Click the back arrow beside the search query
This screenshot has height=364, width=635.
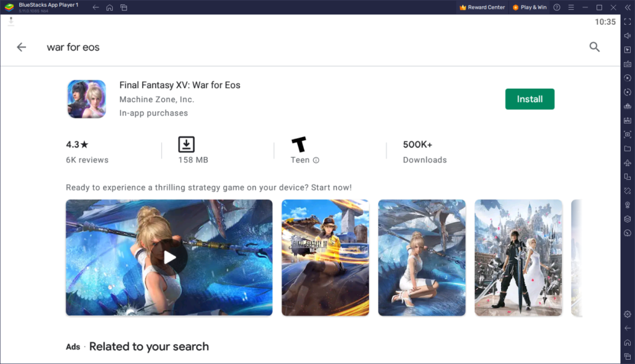[21, 47]
